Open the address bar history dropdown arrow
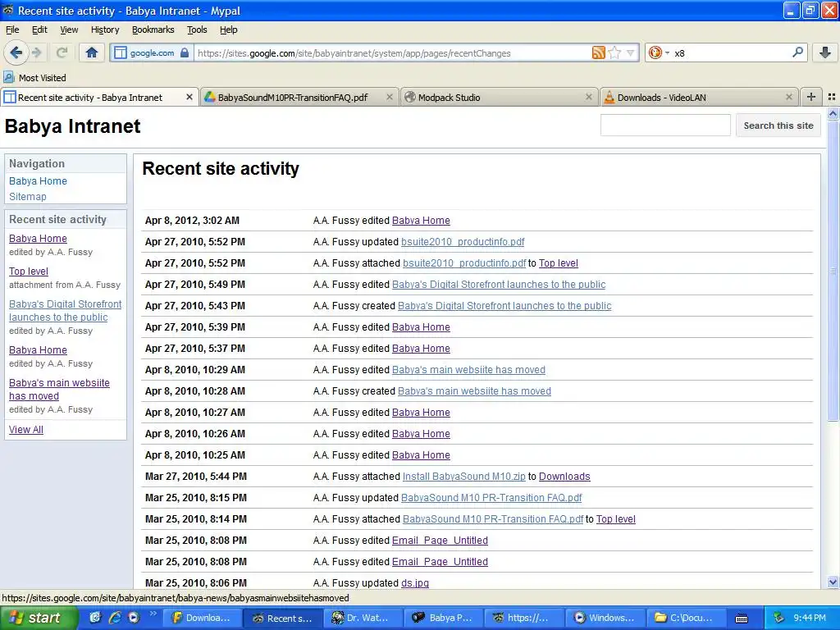The image size is (840, 630). coord(631,52)
